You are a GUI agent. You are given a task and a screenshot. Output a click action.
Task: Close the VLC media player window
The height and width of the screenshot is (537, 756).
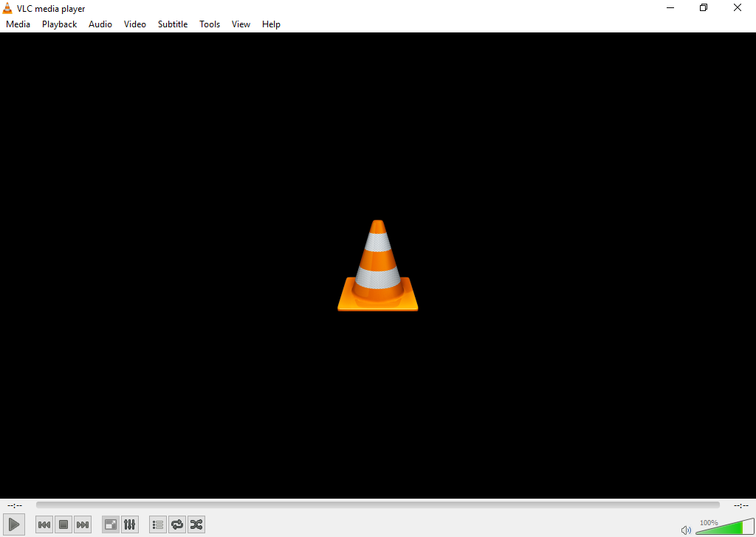pos(738,7)
